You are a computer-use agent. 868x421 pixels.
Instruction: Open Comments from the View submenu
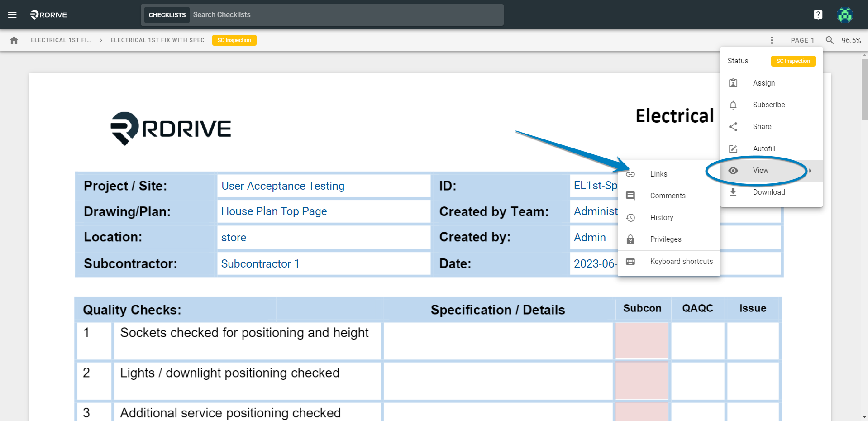point(669,196)
